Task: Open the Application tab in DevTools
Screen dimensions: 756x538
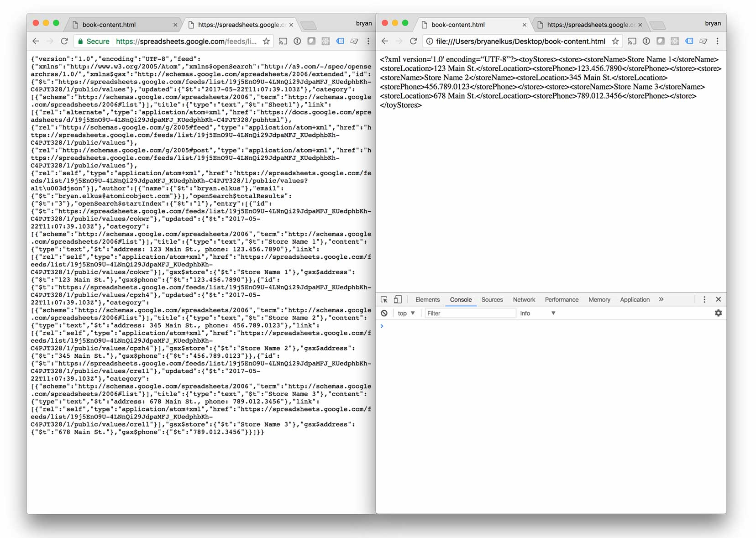Action: click(635, 300)
